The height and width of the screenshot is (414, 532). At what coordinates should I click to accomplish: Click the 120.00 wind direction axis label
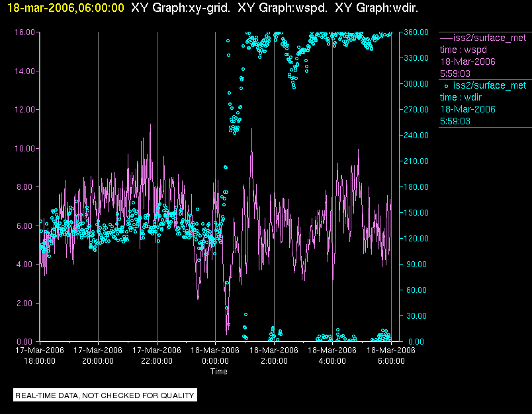(416, 238)
